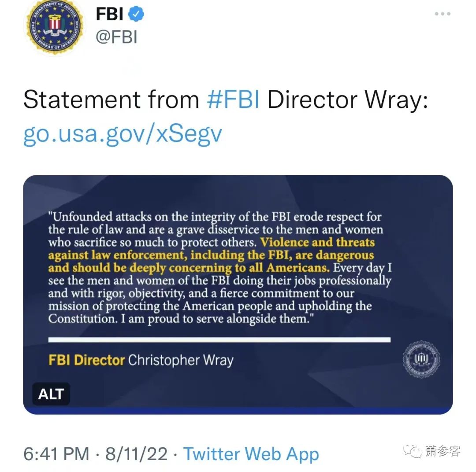The width and height of the screenshot is (476, 472).
Task: Open the three-dot more options menu
Action: coord(443,14)
